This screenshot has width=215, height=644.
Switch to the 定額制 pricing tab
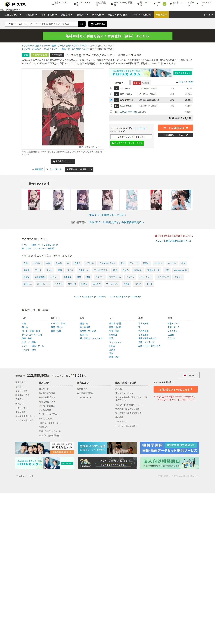coord(141,83)
